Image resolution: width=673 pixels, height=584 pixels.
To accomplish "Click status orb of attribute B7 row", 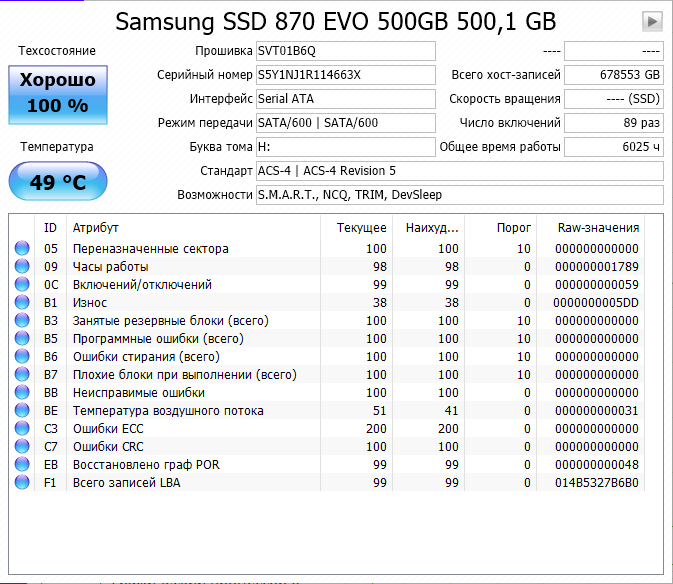I will tap(22, 374).
